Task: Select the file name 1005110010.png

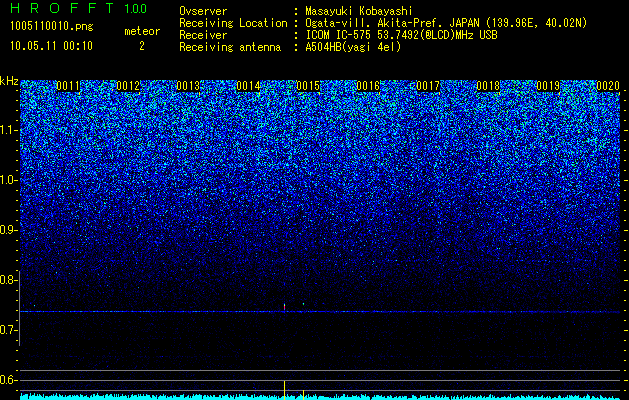Action: [x=52, y=27]
